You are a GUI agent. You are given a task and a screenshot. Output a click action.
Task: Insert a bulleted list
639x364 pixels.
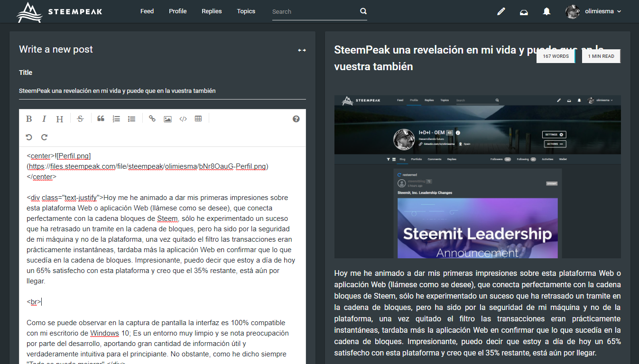[131, 119]
